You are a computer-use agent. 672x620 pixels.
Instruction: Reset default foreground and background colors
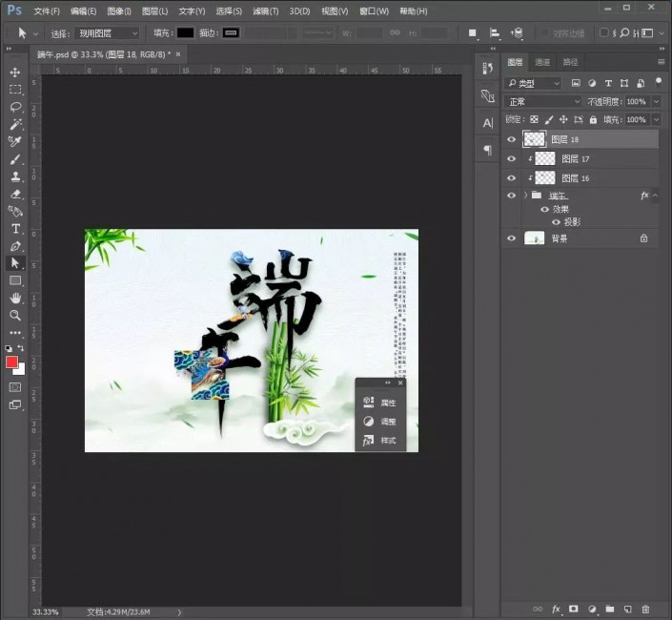9,348
